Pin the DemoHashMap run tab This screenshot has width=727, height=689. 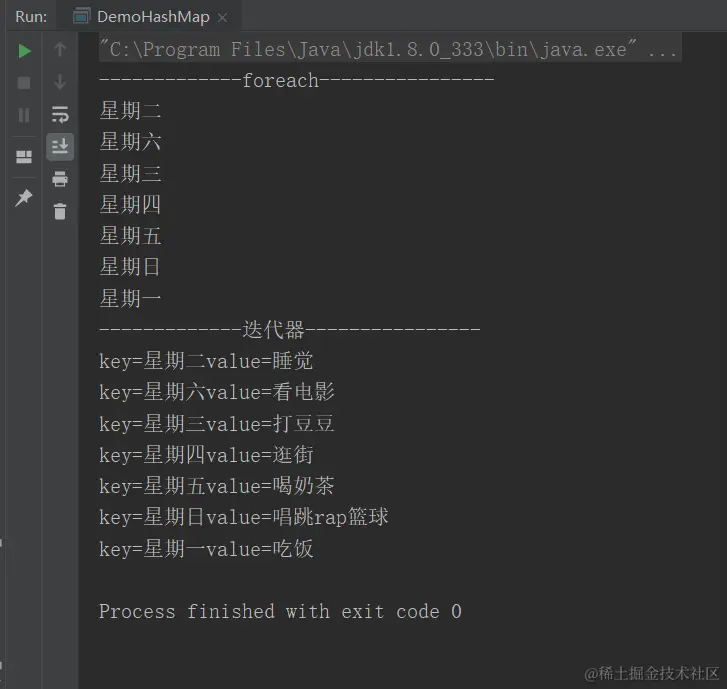[24, 198]
